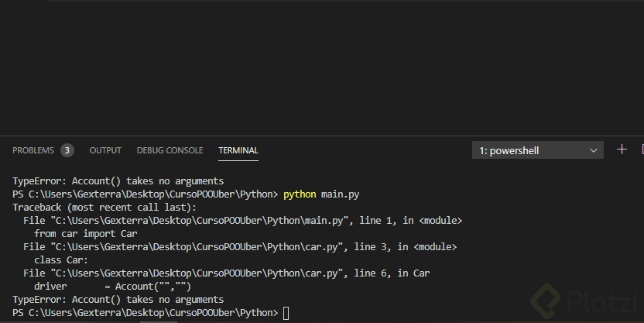
Task: Click the bottom TypeError message line
Action: (118, 299)
